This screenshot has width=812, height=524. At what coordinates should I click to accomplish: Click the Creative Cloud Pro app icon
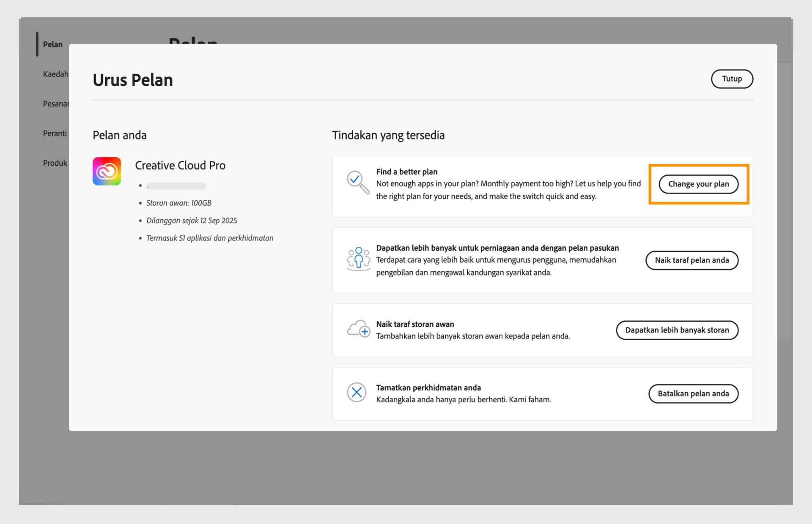(x=107, y=171)
